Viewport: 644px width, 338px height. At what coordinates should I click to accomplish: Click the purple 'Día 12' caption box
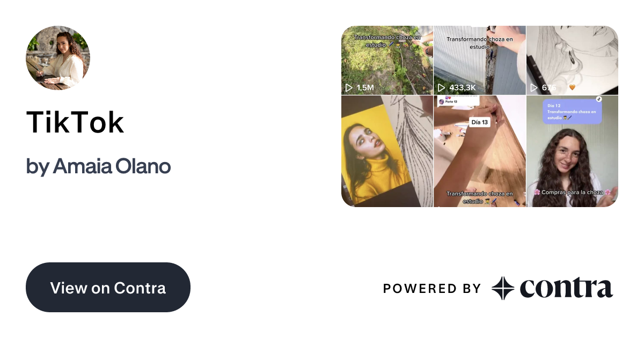(x=572, y=112)
